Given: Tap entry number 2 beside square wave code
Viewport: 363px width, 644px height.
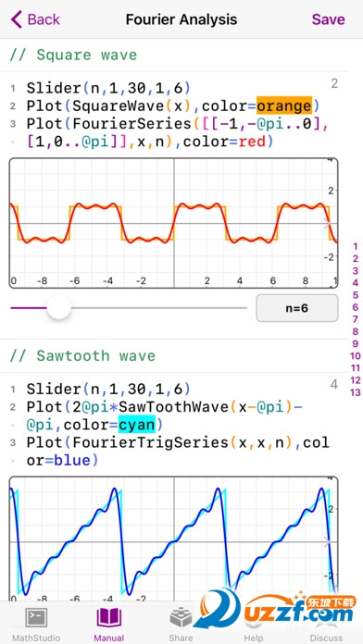Looking at the screenshot, I should pos(334,84).
